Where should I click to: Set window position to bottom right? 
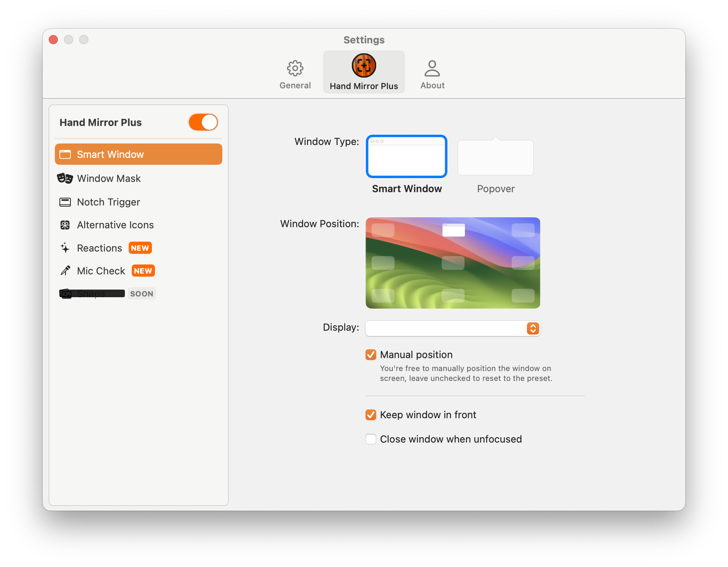click(x=523, y=296)
